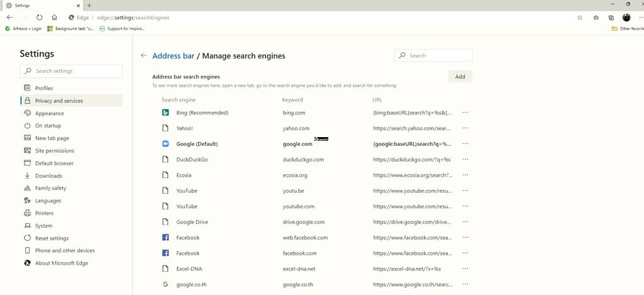Refresh the settings page
The width and height of the screenshot is (644, 295).
pyautogui.click(x=40, y=18)
